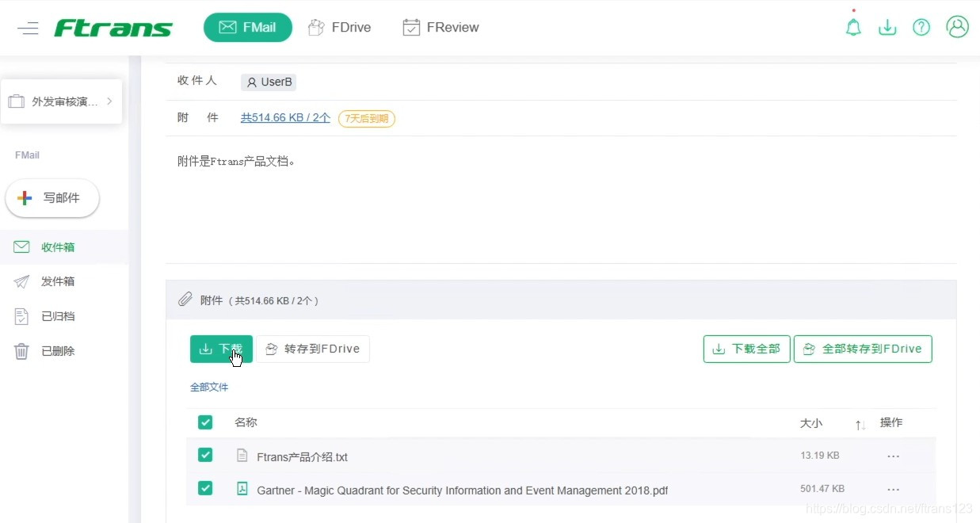Click recipient UserB chip
The width and height of the screenshot is (980, 523).
269,82
